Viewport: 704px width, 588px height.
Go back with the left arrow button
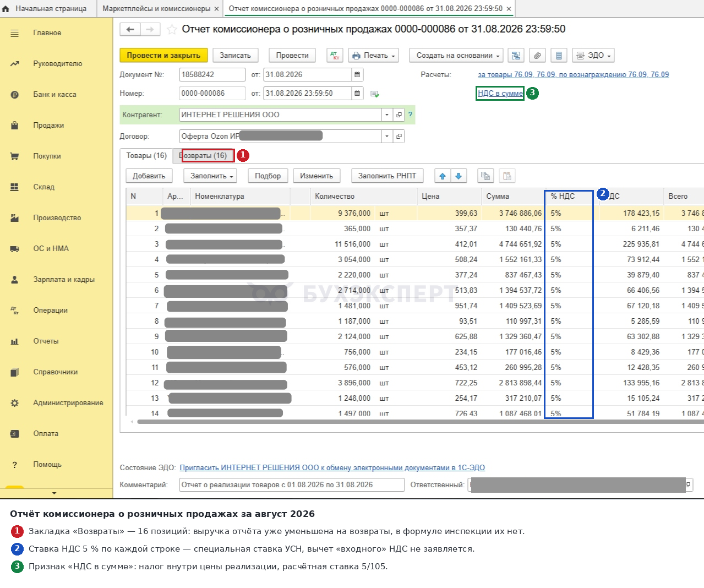tap(130, 29)
